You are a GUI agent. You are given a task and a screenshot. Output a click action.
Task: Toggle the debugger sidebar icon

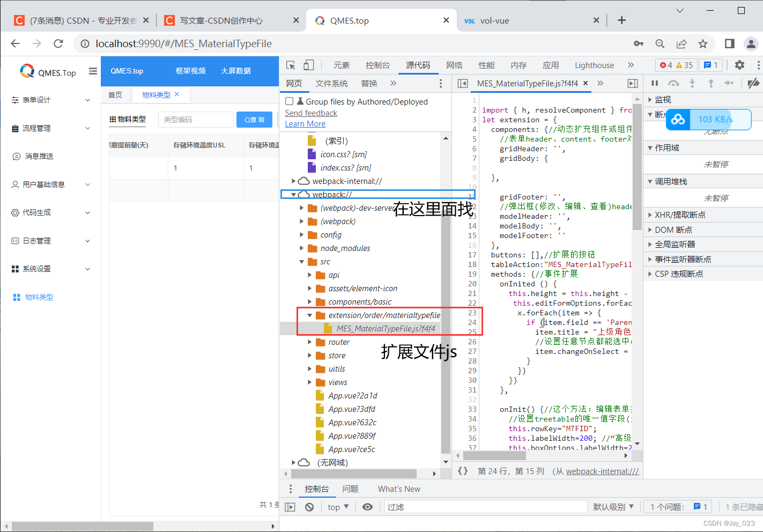tap(633, 83)
